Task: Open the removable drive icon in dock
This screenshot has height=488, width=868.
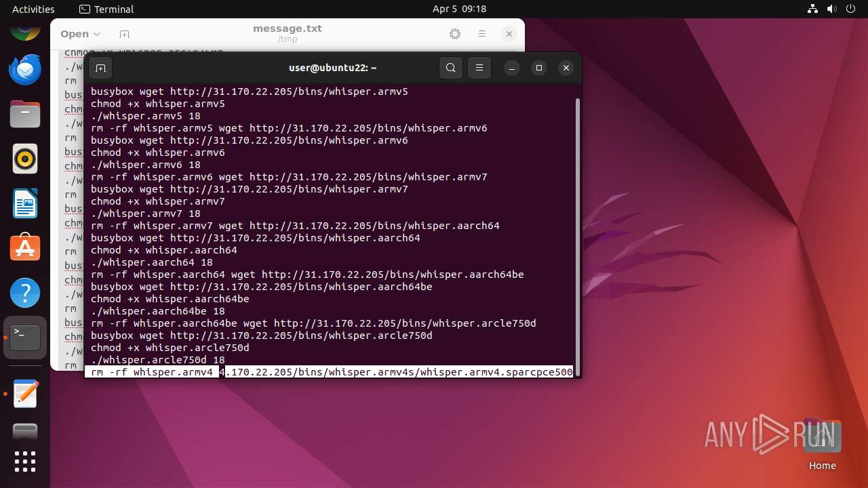Action: [x=25, y=431]
